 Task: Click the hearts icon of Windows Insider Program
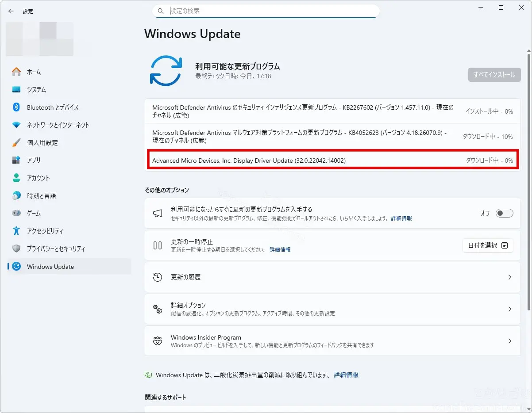(158, 341)
